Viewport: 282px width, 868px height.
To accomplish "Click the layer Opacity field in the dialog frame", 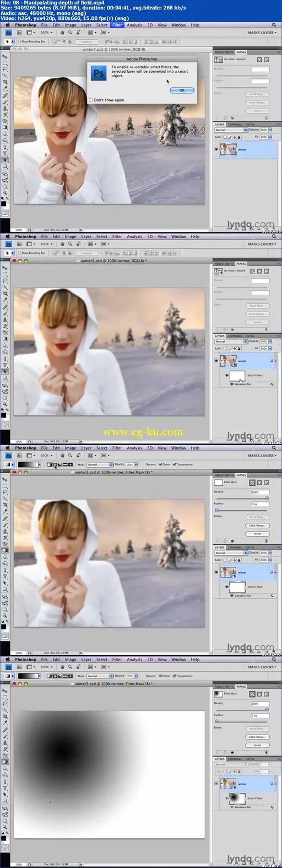I will [x=264, y=130].
